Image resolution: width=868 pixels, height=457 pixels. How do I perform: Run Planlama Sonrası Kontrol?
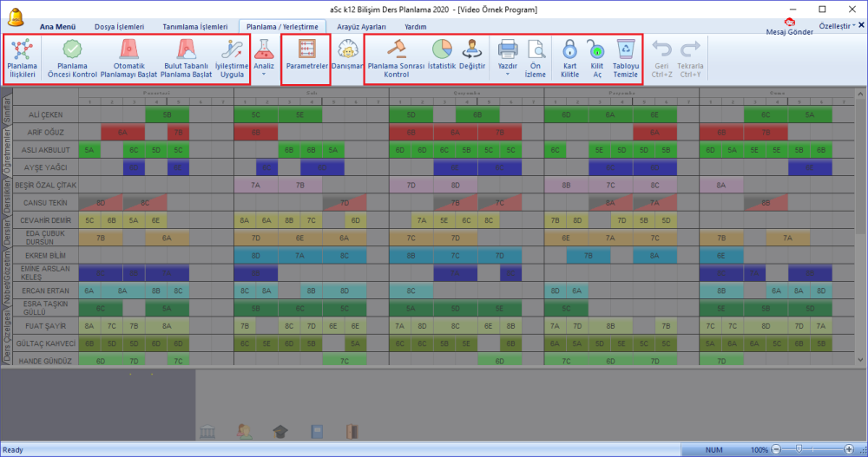pyautogui.click(x=396, y=59)
